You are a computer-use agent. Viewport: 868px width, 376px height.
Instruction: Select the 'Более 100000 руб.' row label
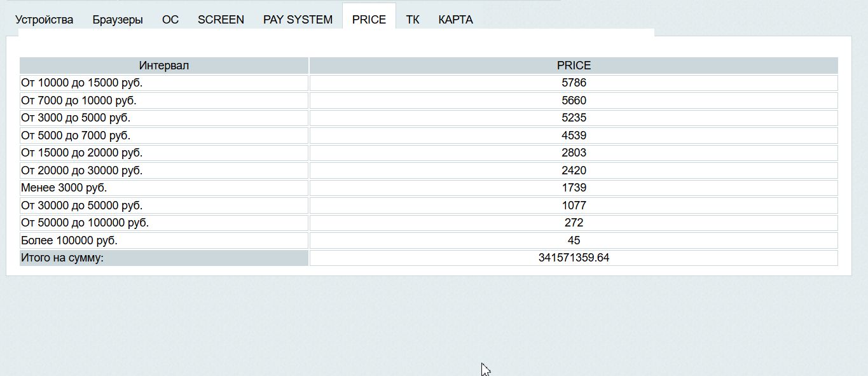[69, 240]
